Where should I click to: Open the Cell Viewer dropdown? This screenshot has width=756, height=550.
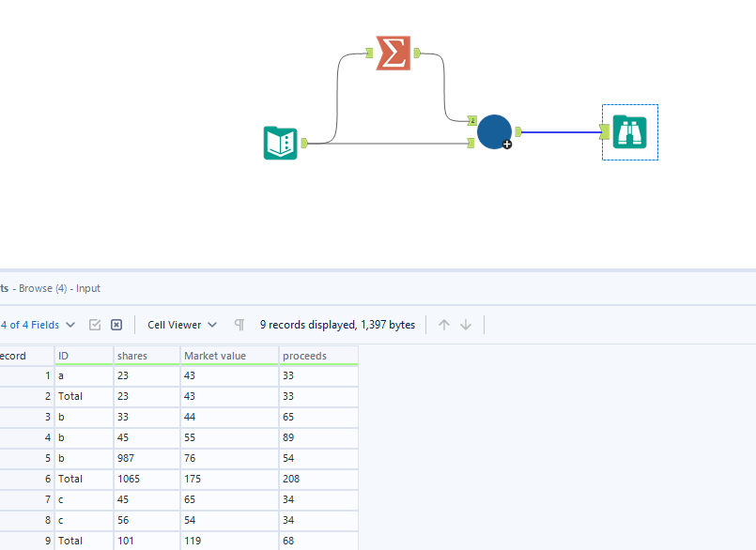177,324
